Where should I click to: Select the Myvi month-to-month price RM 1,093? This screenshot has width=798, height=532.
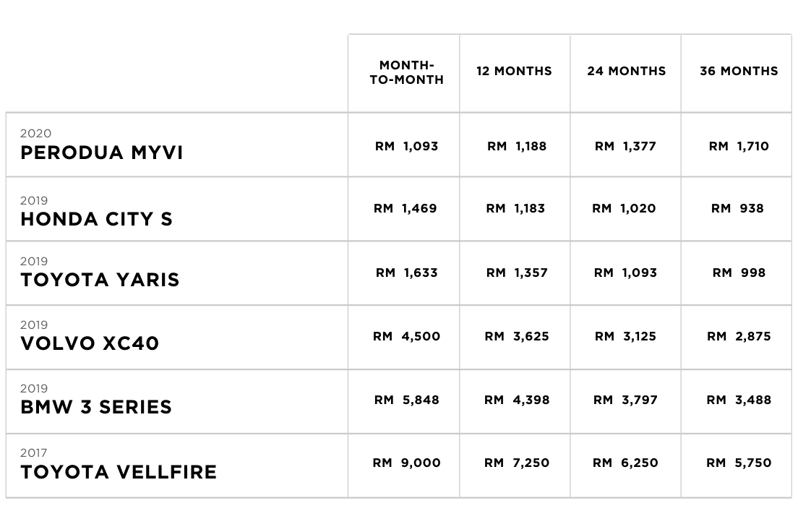407,147
